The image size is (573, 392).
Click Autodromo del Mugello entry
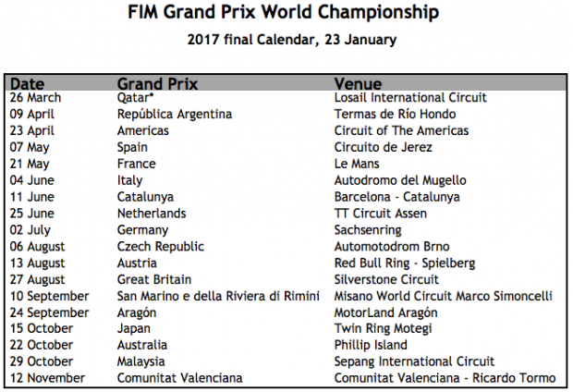(400, 180)
